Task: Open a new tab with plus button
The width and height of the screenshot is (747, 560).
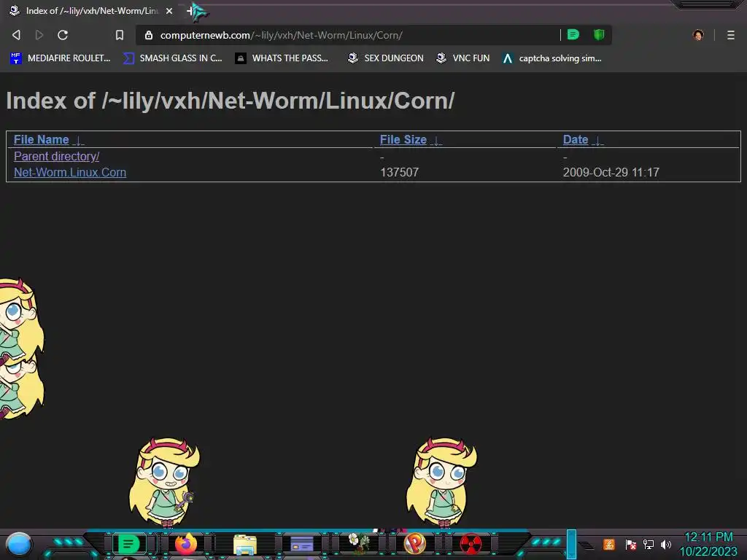Action: point(190,10)
